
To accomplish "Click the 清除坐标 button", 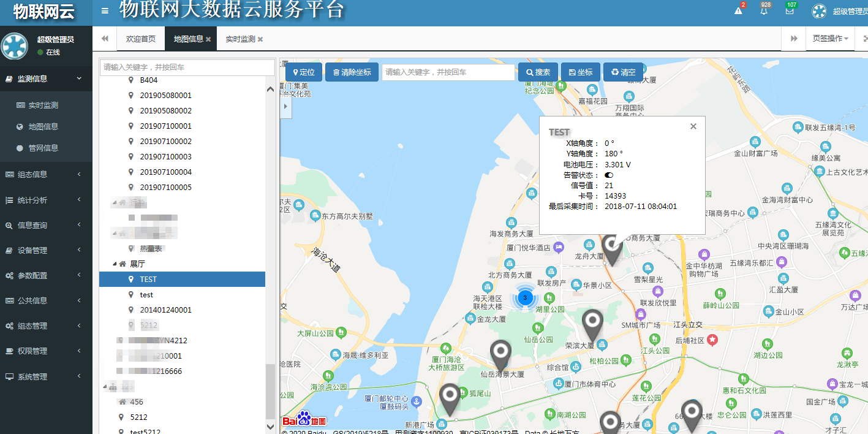I will coord(352,72).
